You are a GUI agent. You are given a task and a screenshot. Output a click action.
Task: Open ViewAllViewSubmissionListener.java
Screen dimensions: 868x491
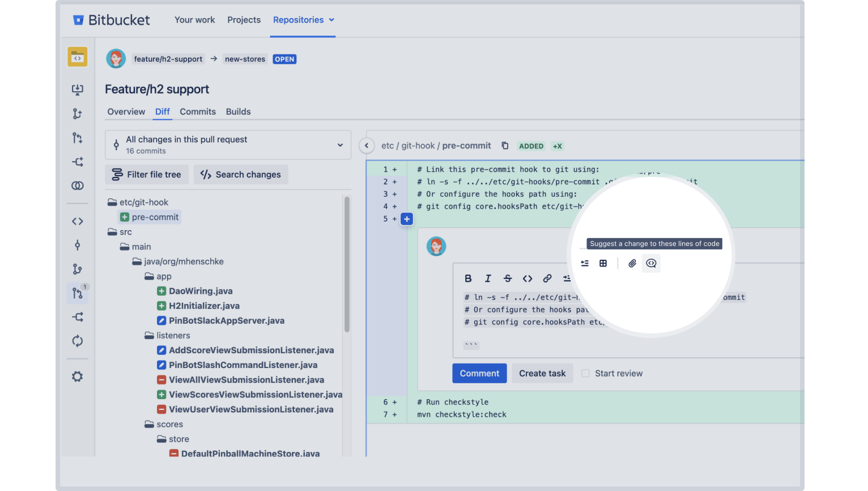tap(241, 380)
